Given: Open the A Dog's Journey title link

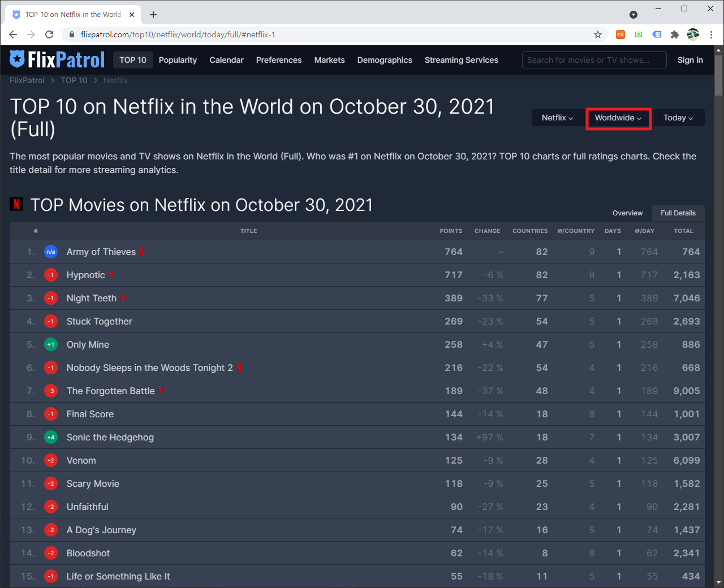Looking at the screenshot, I should pos(101,530).
